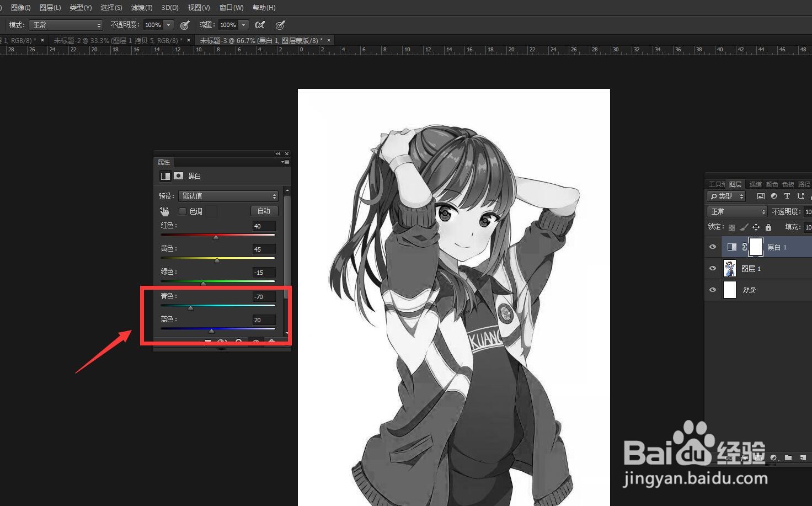Hide the 图层 1 layer eye
This screenshot has width=812, height=506.
click(x=713, y=269)
